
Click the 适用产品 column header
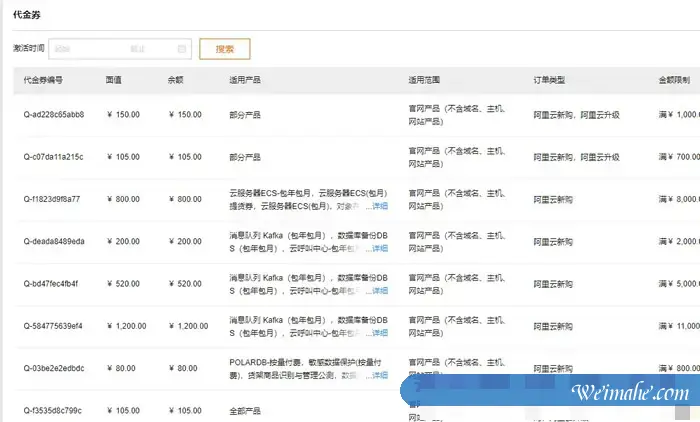(x=245, y=80)
